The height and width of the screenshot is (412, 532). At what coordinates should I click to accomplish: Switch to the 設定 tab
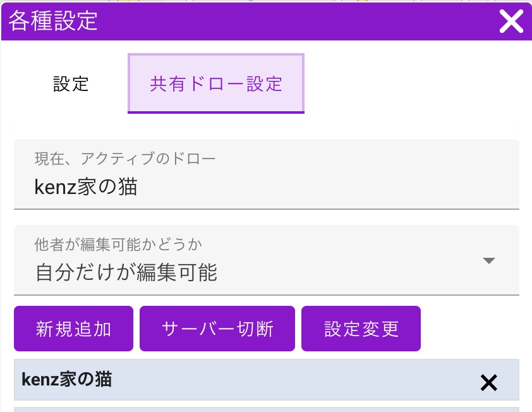pos(71,84)
